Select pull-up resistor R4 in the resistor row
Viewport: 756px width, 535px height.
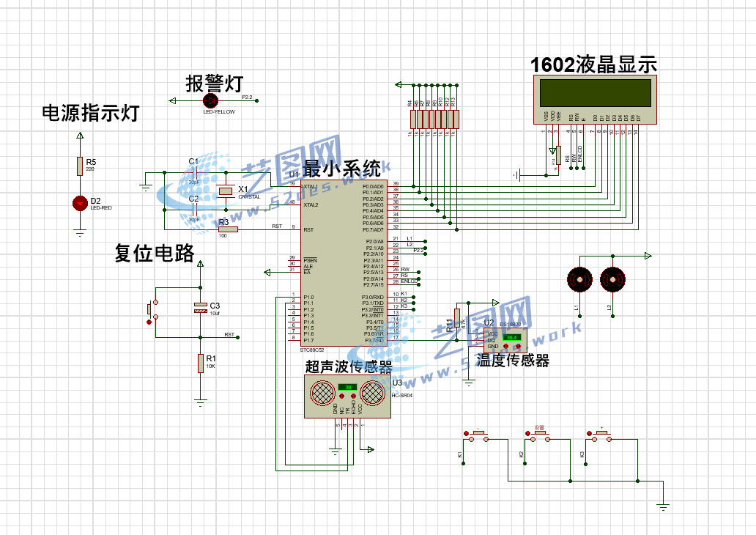[413, 119]
